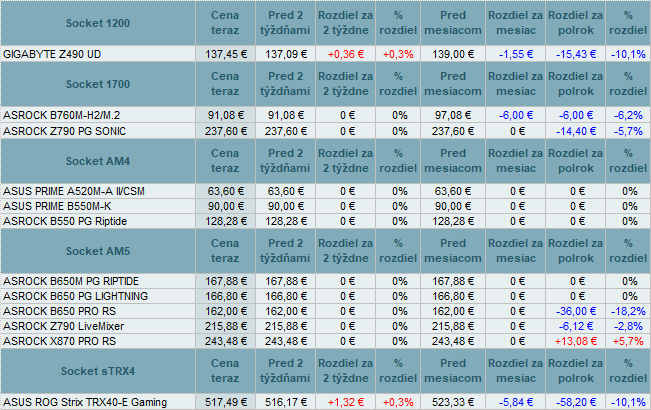The width and height of the screenshot is (651, 410).
Task: Click the Socket sTRX4 section header
Action: pos(98,371)
